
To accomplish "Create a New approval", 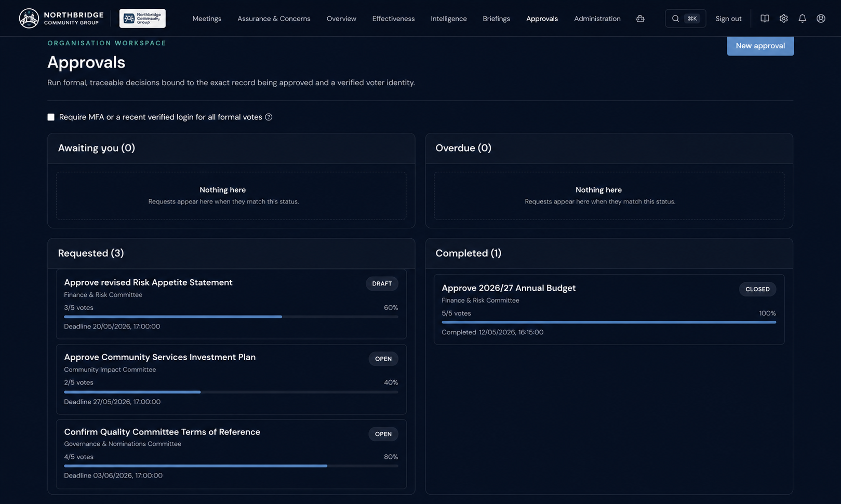I will [760, 46].
